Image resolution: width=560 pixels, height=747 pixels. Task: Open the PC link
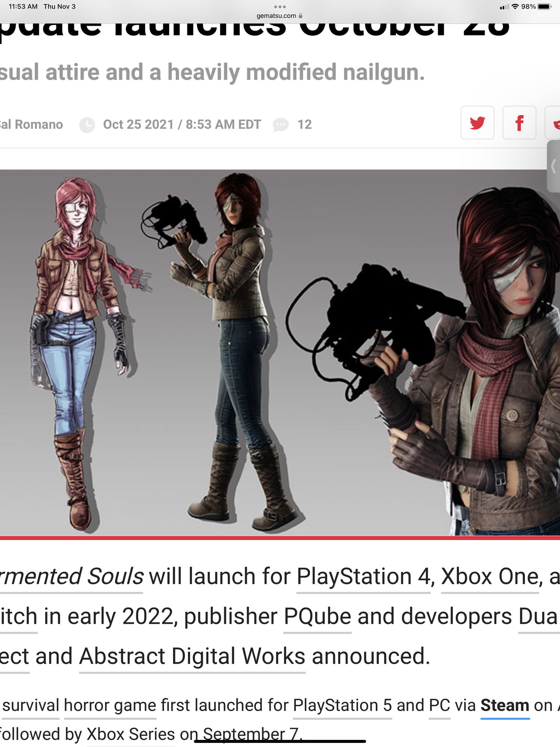pyautogui.click(x=440, y=705)
